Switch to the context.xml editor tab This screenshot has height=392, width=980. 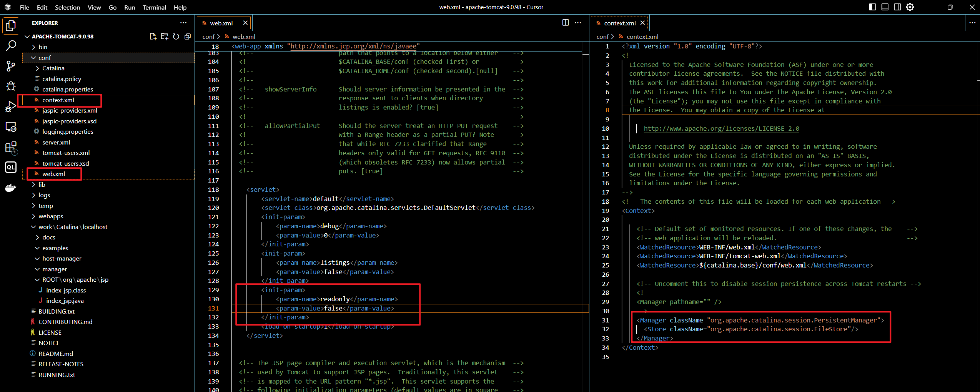pos(620,23)
